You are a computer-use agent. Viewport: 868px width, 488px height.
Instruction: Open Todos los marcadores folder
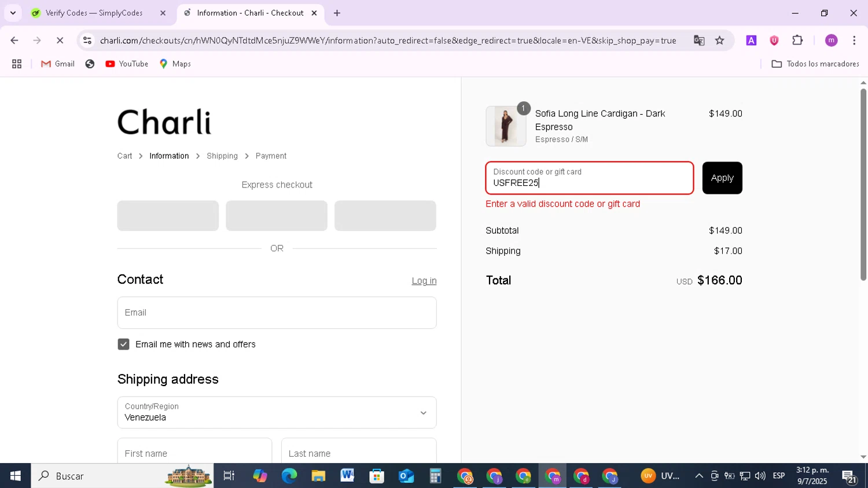point(815,64)
